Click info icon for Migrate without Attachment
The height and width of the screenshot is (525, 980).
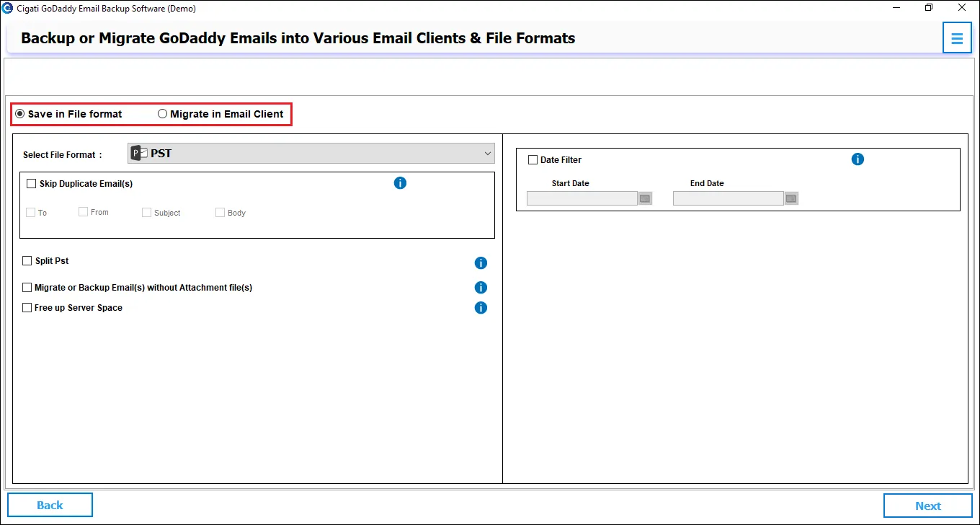click(481, 288)
